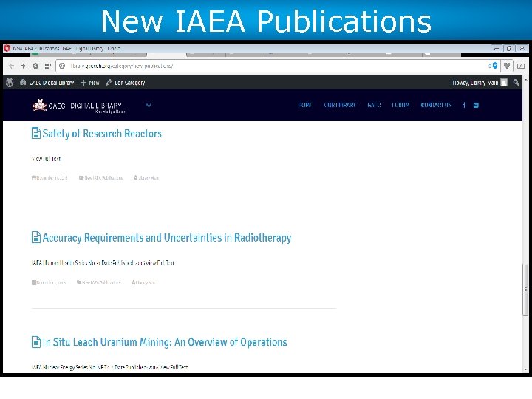532x399 pixels.
Task: Open Safety of Research Reactors post
Action: coord(102,134)
